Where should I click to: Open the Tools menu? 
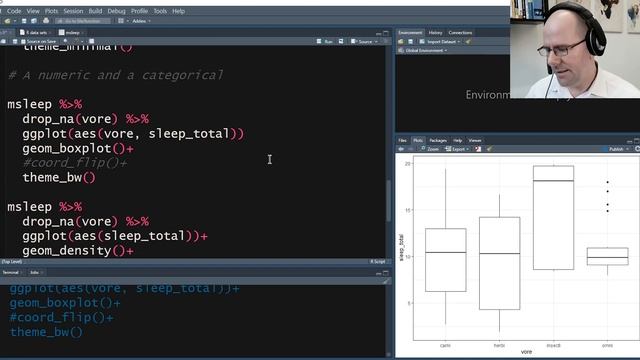(160, 11)
